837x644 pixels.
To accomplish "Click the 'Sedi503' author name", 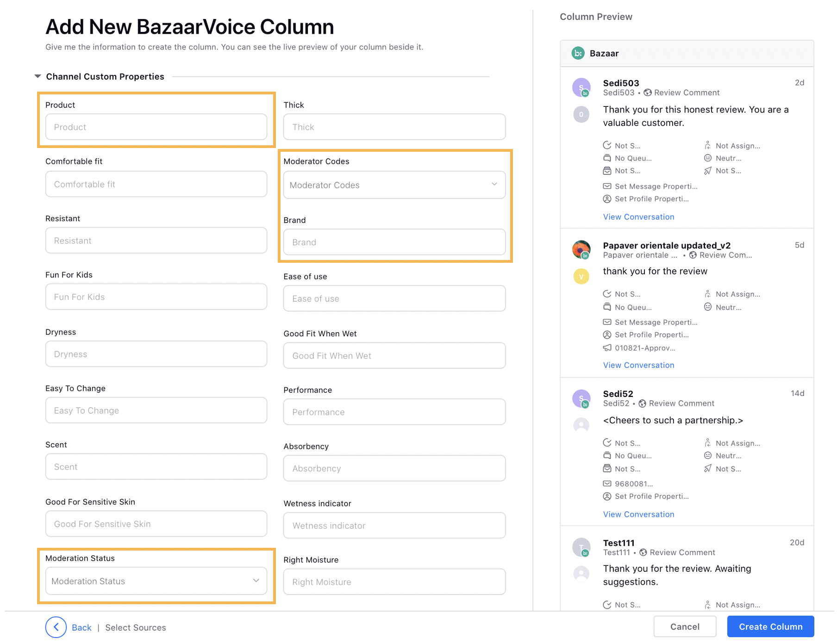I will point(621,83).
